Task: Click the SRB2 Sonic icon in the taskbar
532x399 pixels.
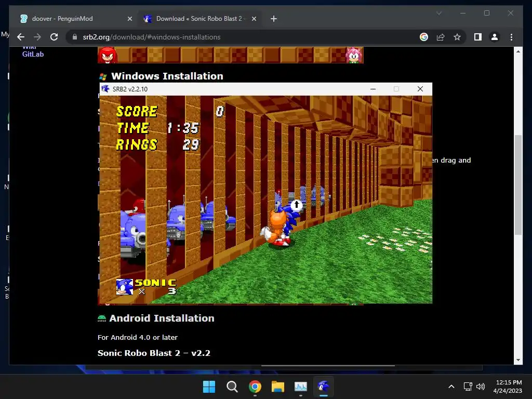Action: [x=324, y=387]
